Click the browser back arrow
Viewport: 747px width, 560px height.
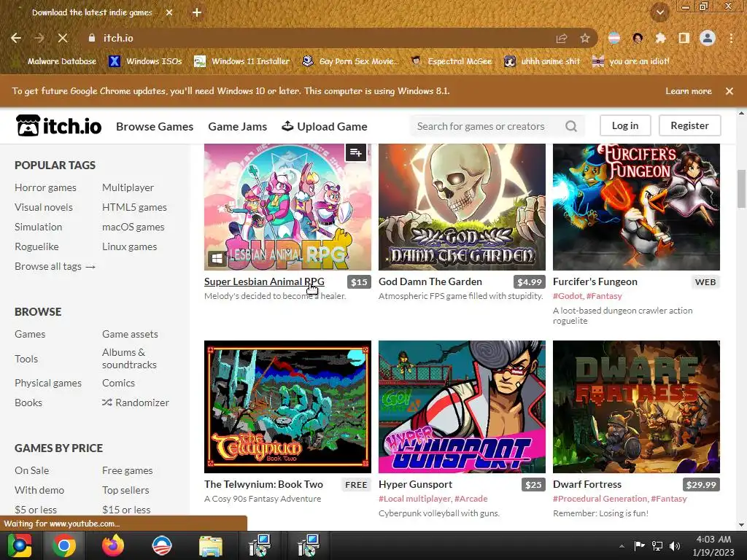coord(16,38)
